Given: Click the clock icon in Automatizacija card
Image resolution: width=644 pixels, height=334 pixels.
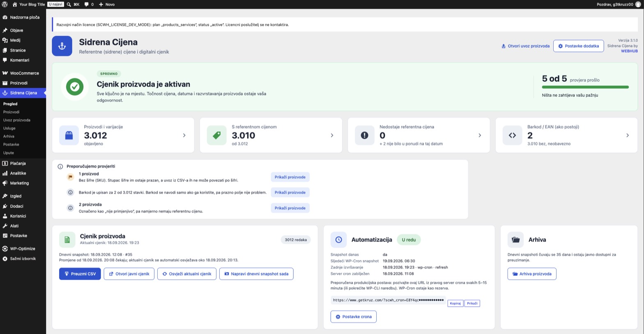Looking at the screenshot, I should coord(338,240).
